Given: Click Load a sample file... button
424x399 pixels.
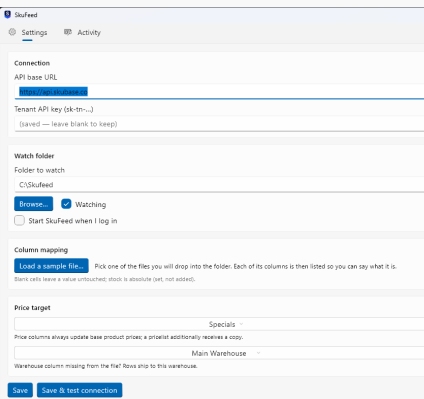Looking at the screenshot, I should pyautogui.click(x=51, y=266).
